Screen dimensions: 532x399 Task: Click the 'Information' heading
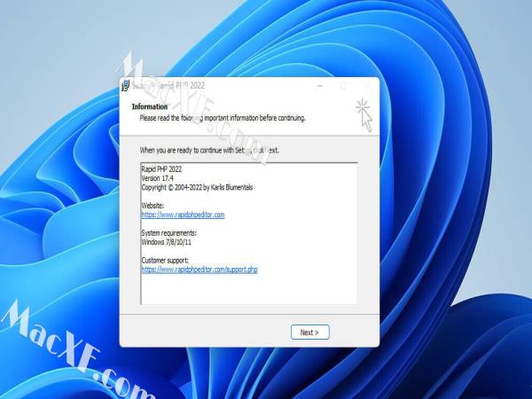coord(150,106)
